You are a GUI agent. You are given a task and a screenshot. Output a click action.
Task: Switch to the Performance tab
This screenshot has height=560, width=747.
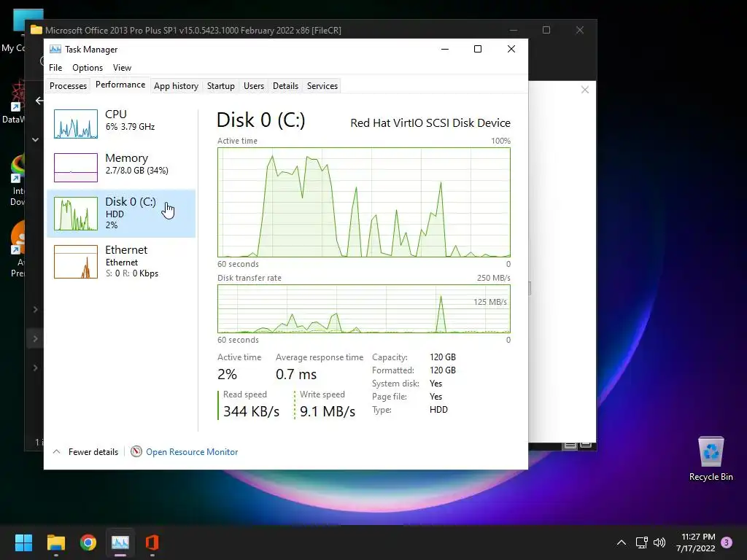[x=120, y=85]
